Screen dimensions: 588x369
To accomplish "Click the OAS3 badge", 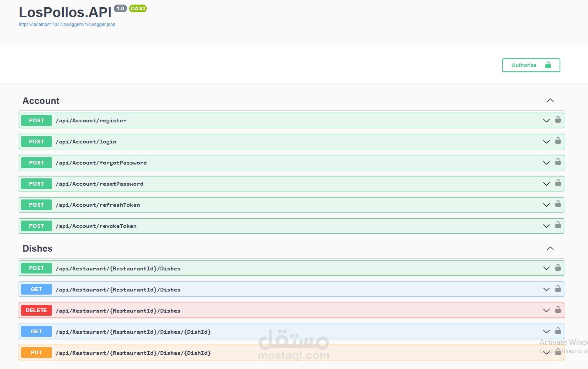I will pyautogui.click(x=137, y=8).
